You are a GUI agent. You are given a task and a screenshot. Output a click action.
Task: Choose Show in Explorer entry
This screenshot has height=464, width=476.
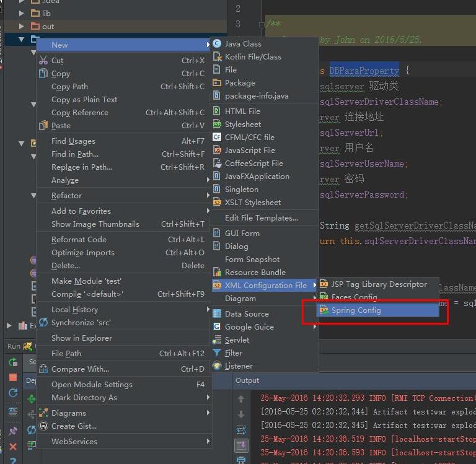coord(124,338)
